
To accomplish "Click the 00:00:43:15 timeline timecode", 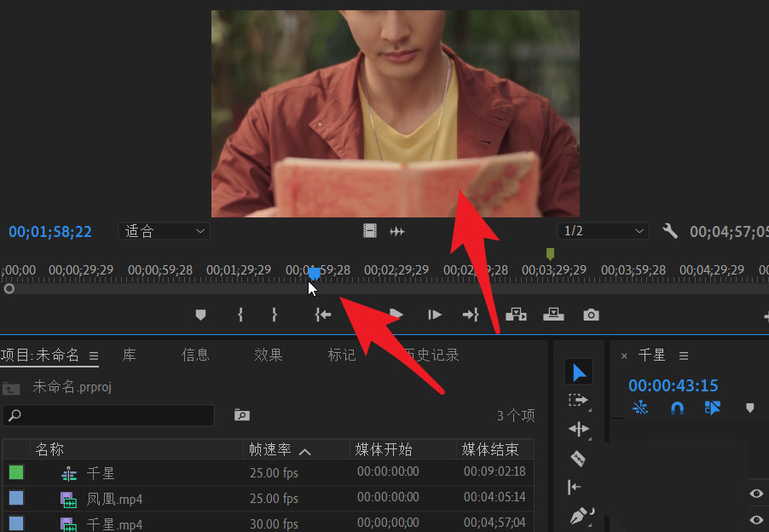I will pyautogui.click(x=673, y=385).
